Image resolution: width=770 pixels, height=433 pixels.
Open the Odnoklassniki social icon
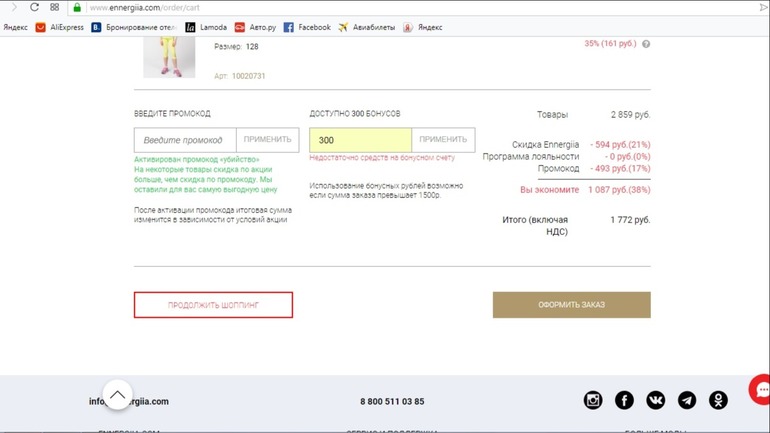point(718,400)
